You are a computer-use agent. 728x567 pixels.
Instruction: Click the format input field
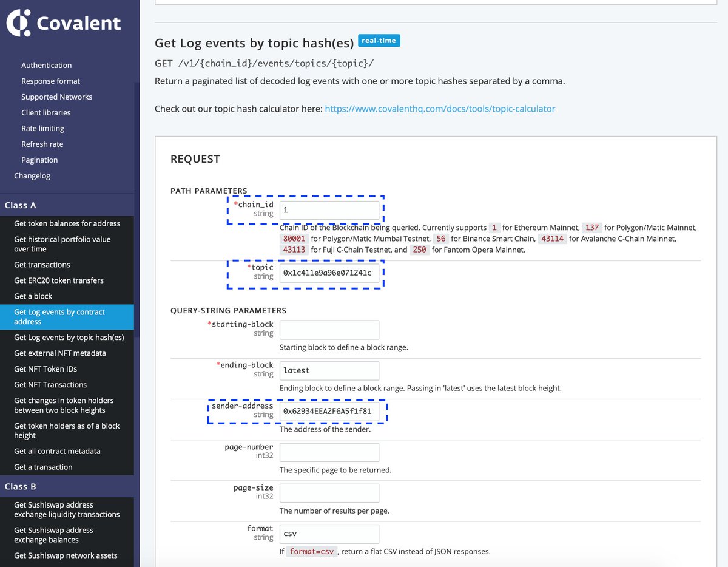329,534
